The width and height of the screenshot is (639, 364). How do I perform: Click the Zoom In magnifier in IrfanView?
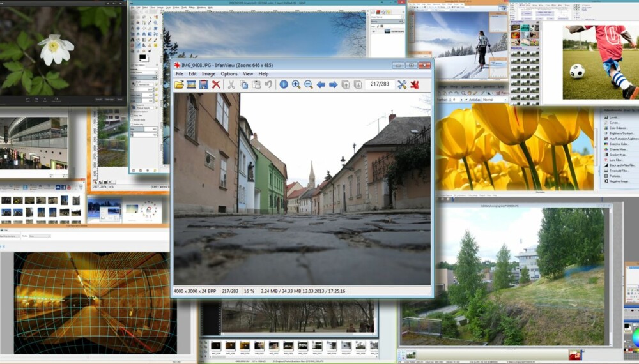[x=296, y=85]
